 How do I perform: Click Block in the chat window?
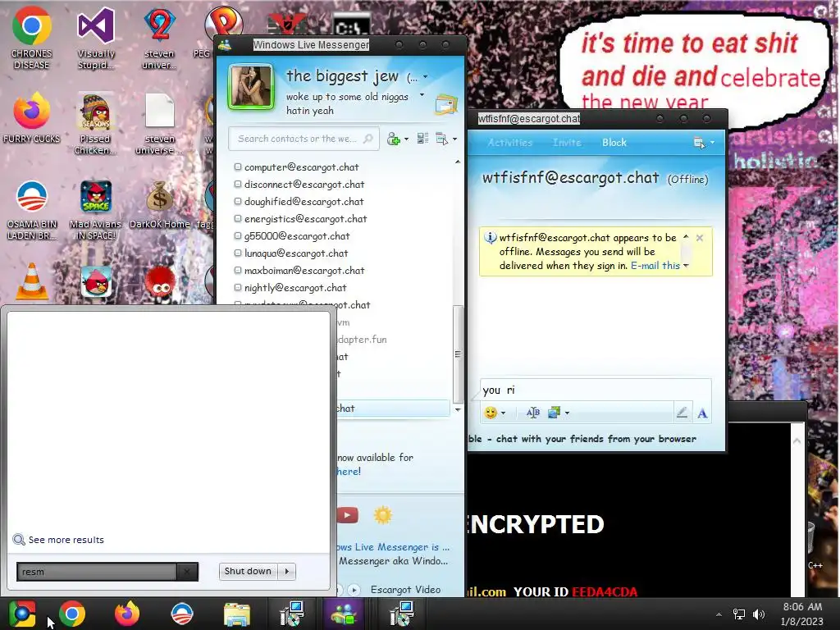click(614, 143)
